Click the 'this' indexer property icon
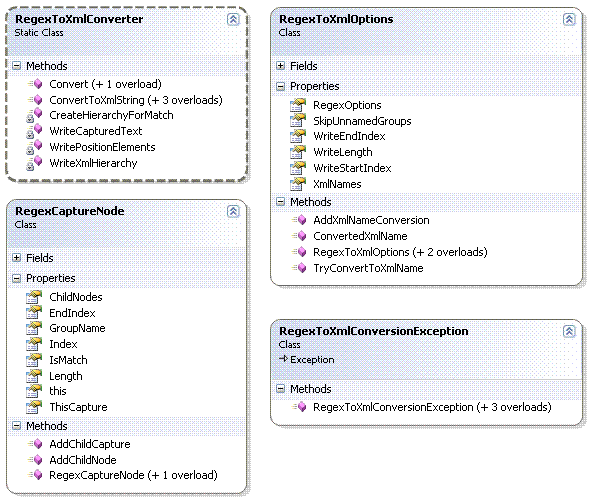The width and height of the screenshot is (600, 500). pyautogui.click(x=34, y=391)
